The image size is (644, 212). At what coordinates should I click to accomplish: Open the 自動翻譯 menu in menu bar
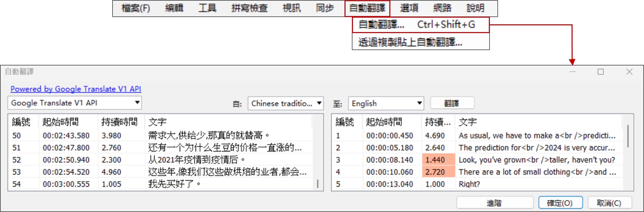point(367,8)
